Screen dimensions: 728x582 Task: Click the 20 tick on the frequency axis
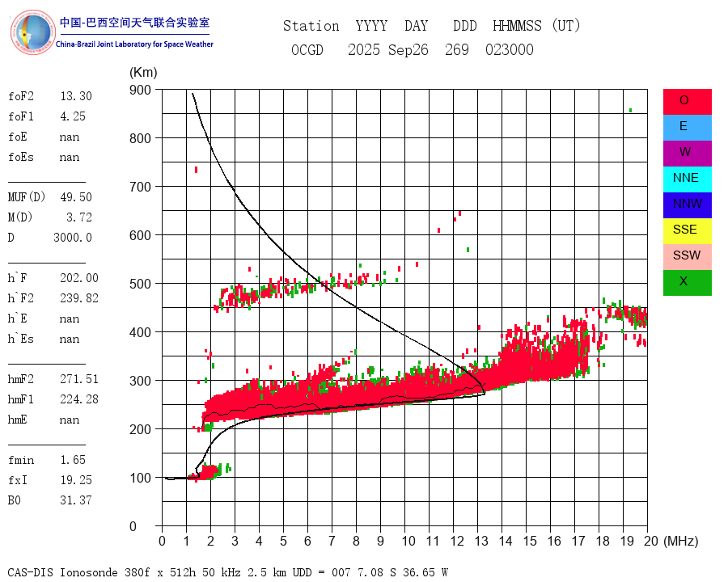click(651, 541)
